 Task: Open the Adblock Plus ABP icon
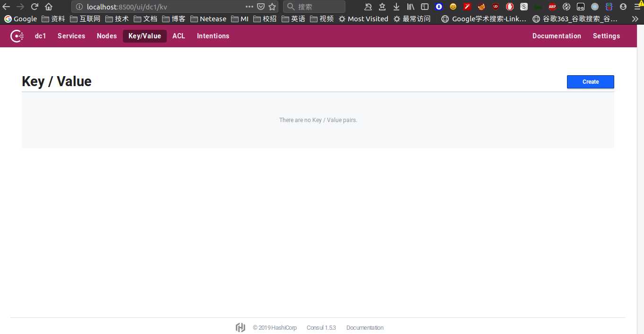tap(552, 7)
